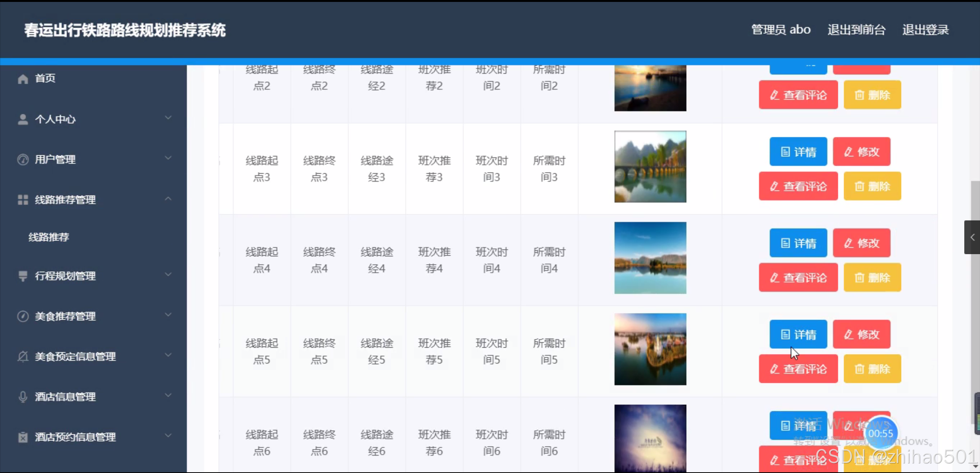
Task: Expand the 酒店信息管理 chevron
Action: 168,395
